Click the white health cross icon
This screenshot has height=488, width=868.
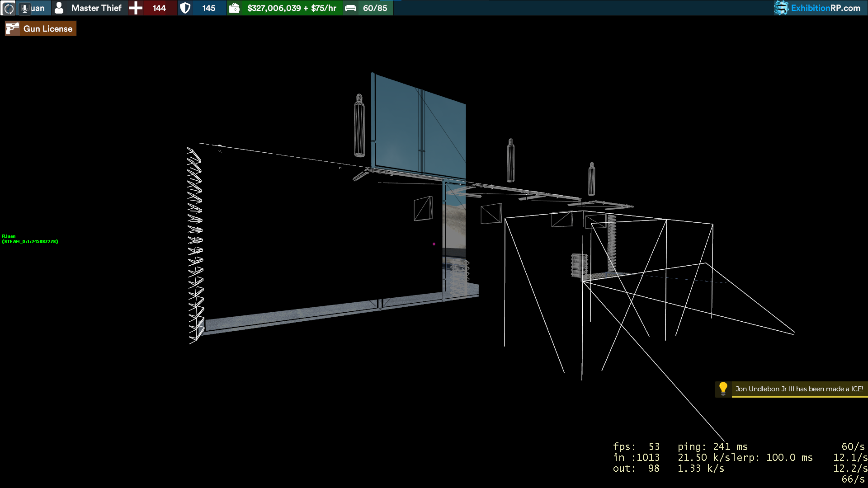point(136,8)
